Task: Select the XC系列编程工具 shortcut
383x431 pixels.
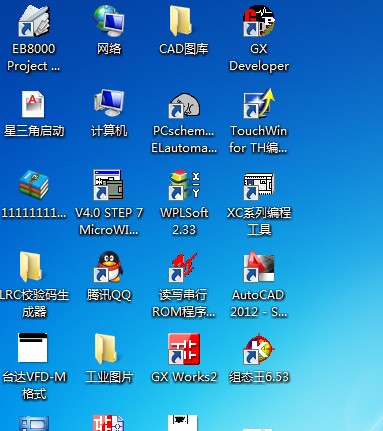Action: coord(259,186)
